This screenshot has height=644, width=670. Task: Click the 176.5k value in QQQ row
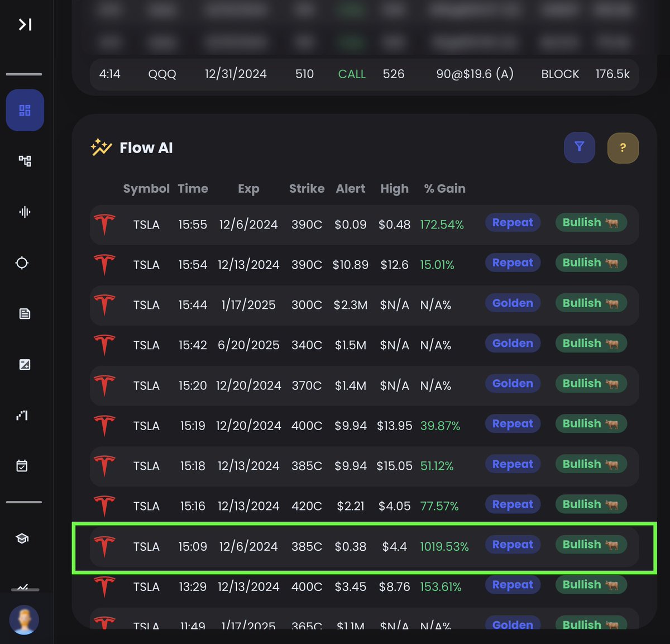(612, 74)
